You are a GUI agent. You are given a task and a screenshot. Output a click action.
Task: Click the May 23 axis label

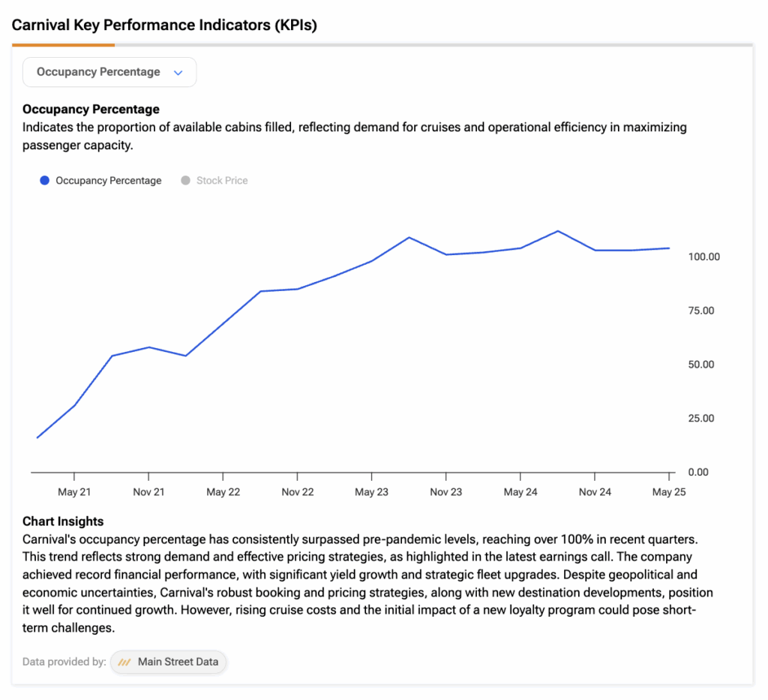(x=371, y=492)
